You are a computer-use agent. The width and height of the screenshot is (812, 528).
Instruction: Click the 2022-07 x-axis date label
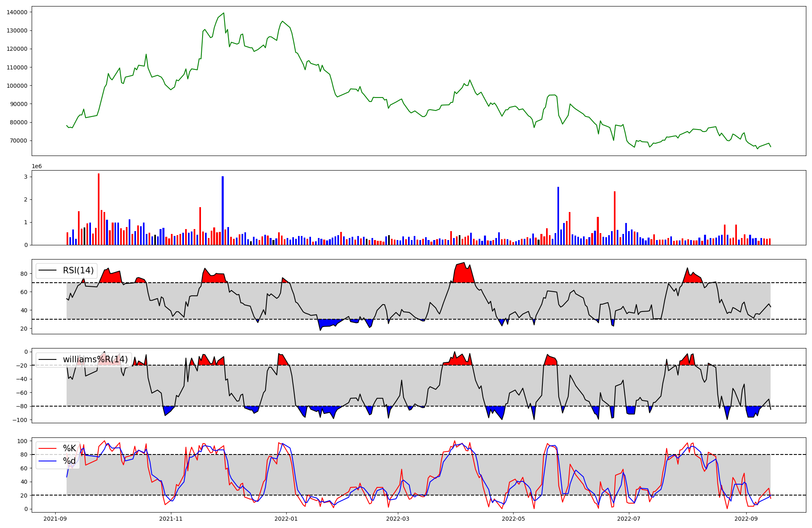pyautogui.click(x=628, y=519)
